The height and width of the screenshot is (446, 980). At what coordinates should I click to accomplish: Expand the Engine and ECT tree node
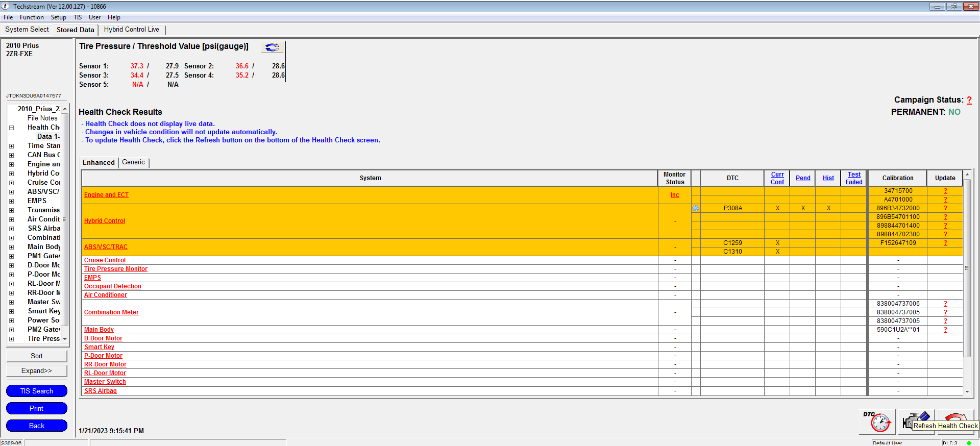coord(11,164)
